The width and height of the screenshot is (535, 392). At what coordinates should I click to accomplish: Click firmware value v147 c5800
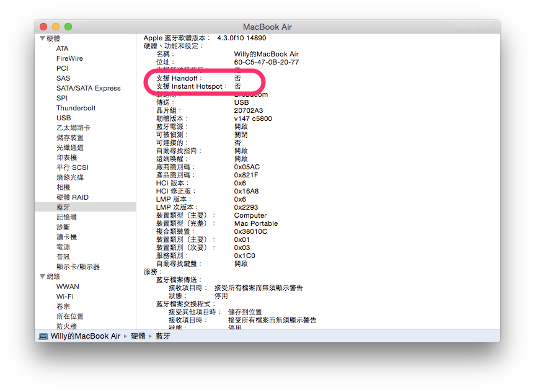[253, 118]
